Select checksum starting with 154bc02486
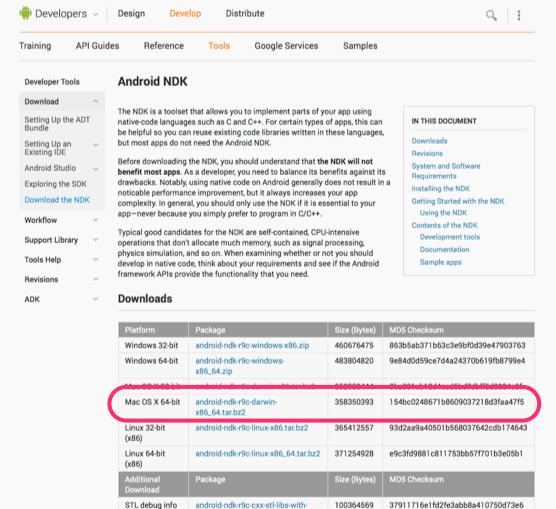Viewport: 556px width, 509px height. (x=457, y=402)
